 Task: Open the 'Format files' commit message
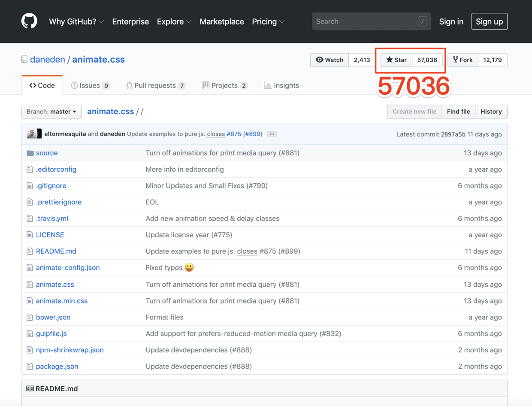click(165, 317)
